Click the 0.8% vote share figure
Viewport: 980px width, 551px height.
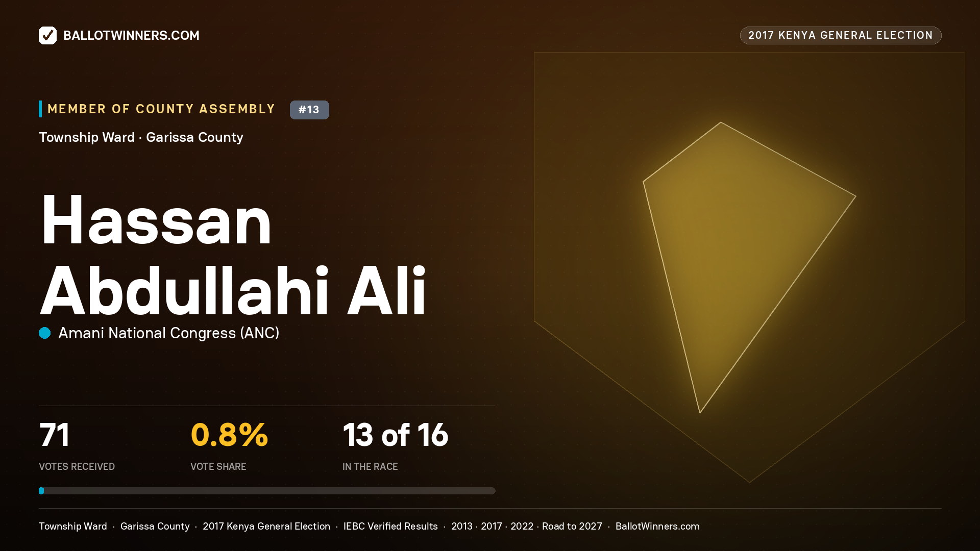[x=229, y=435]
